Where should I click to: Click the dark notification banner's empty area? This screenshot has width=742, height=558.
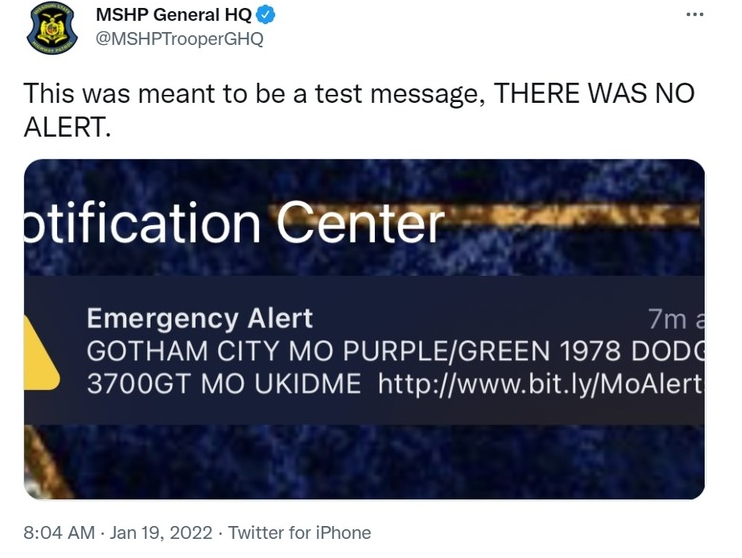(x=473, y=412)
